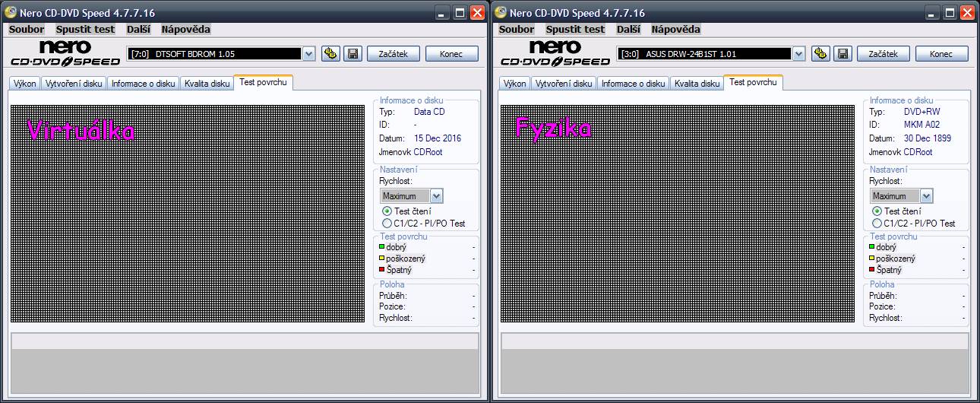
Task: Switch to Kvalita disku tab in ASUS window
Action: coord(697,84)
